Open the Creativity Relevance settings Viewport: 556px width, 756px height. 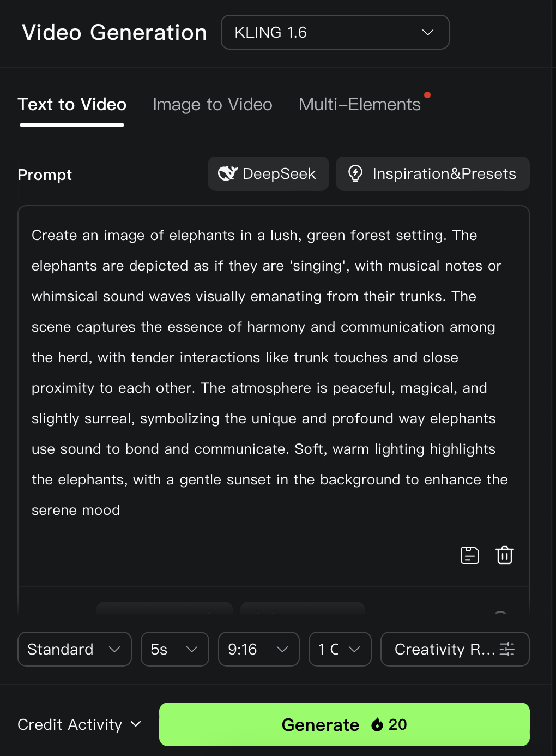coord(455,649)
